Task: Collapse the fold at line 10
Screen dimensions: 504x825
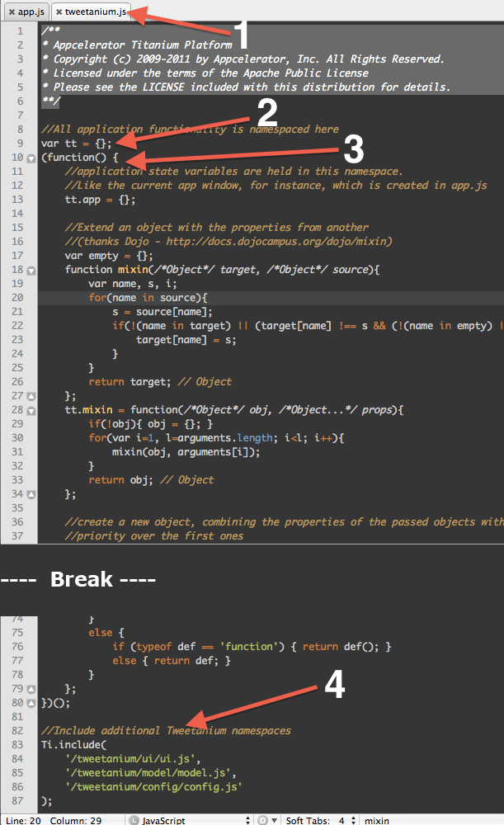Action: [x=31, y=158]
